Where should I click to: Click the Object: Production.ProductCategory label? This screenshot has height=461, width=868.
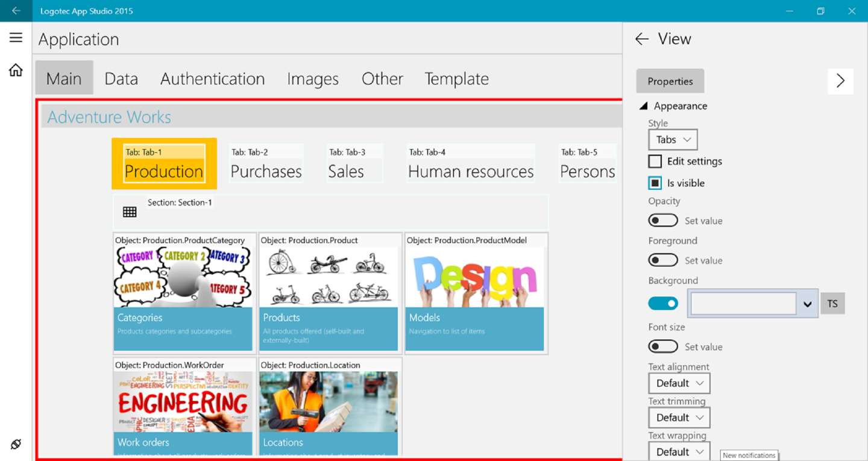coord(180,240)
